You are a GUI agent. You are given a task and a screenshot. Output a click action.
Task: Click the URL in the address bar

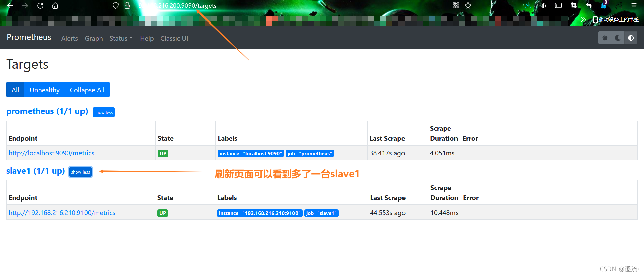coord(176,6)
